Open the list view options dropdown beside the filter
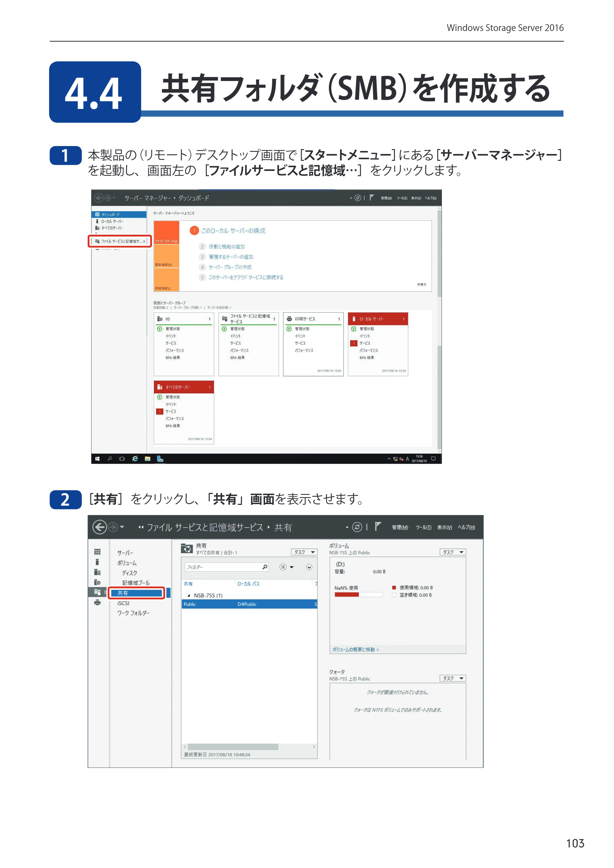 [287, 567]
